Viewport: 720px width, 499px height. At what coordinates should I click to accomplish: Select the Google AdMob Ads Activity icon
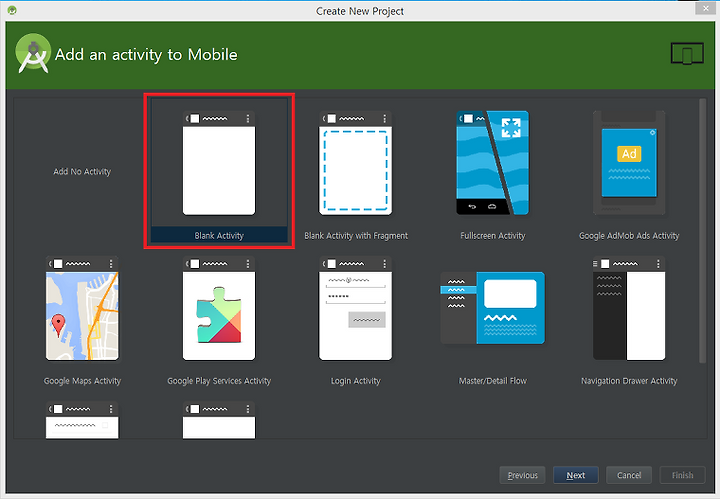pos(629,163)
